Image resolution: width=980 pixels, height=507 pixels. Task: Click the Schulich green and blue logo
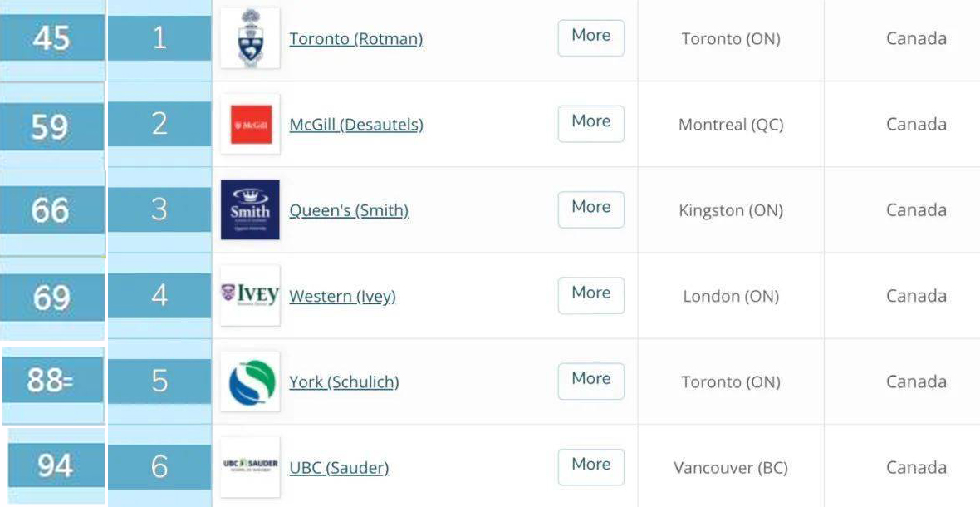250,381
